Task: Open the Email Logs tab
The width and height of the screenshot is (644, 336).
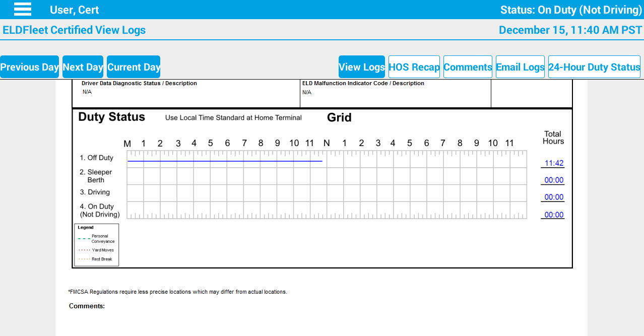Action: [520, 67]
